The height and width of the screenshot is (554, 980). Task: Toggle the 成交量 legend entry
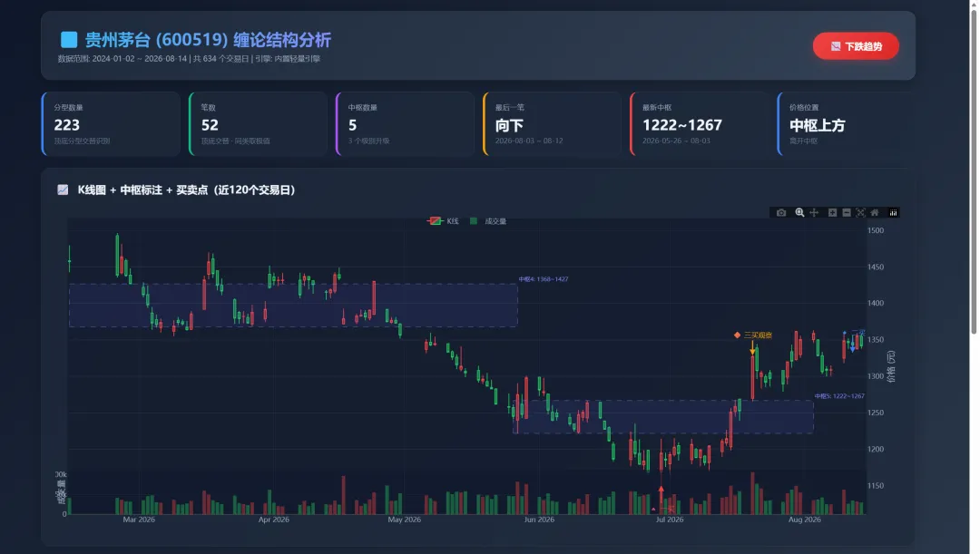(488, 221)
